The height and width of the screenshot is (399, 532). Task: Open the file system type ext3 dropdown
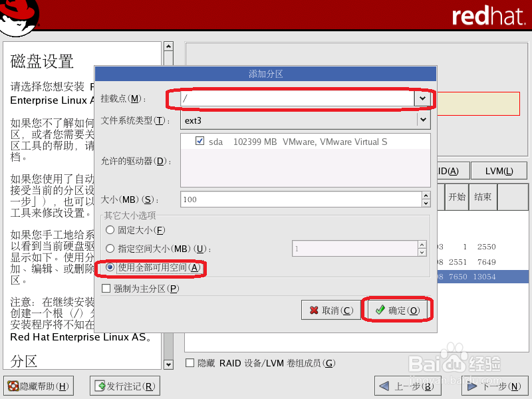pyautogui.click(x=305, y=120)
